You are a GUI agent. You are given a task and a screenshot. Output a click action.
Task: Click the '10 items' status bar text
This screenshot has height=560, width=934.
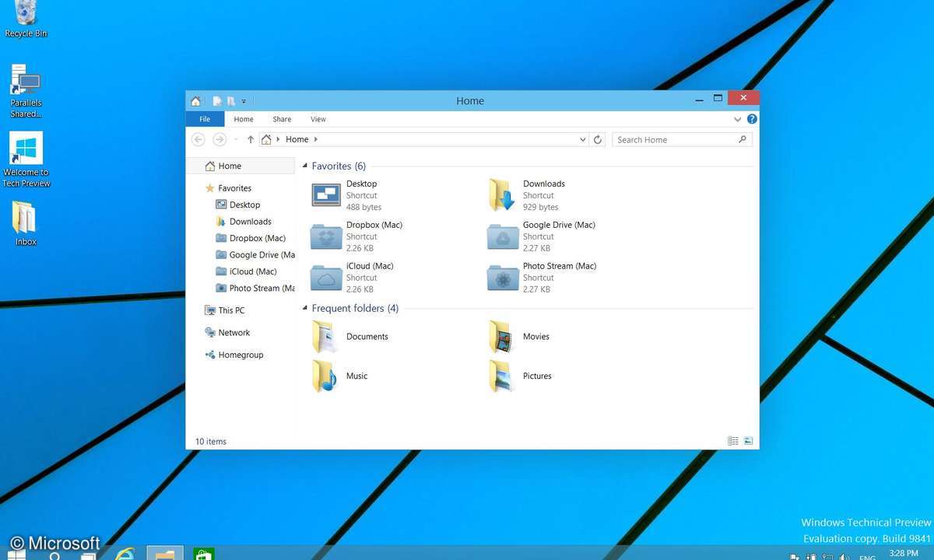point(211,442)
